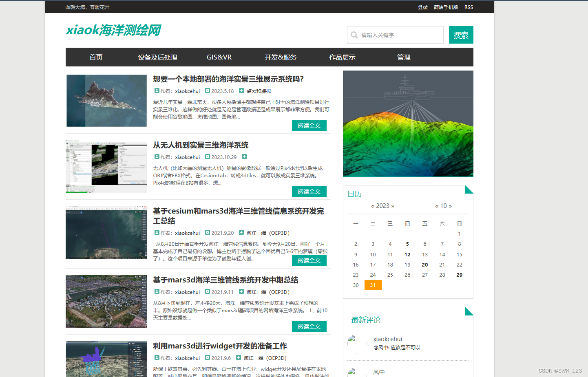The width and height of the screenshot is (588, 377).
Task: Click date icon beside 2023.10.29
Action: (x=208, y=157)
